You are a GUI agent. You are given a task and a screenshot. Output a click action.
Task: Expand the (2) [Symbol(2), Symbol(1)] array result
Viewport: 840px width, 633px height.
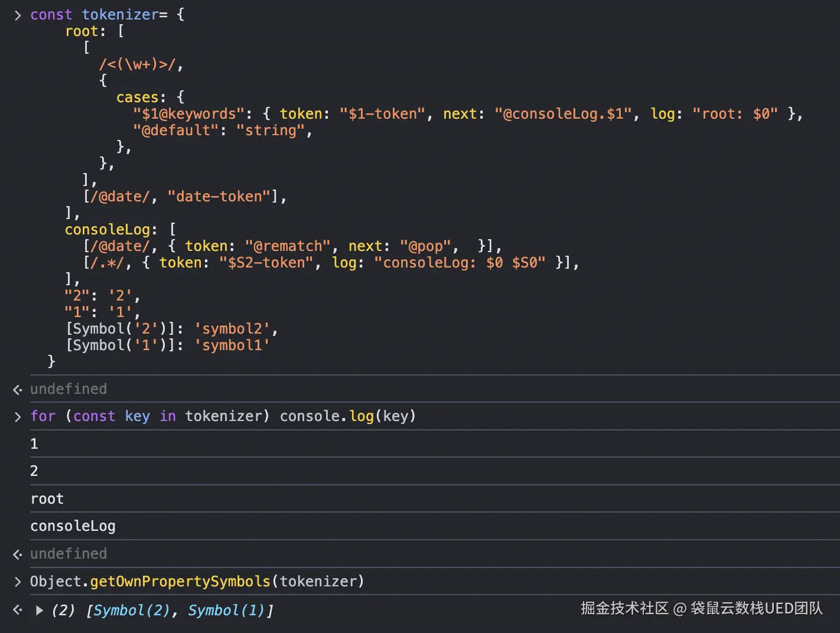click(40, 610)
